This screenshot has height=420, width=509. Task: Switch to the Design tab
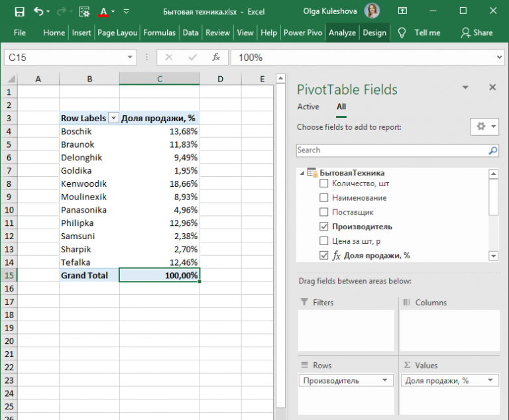374,32
